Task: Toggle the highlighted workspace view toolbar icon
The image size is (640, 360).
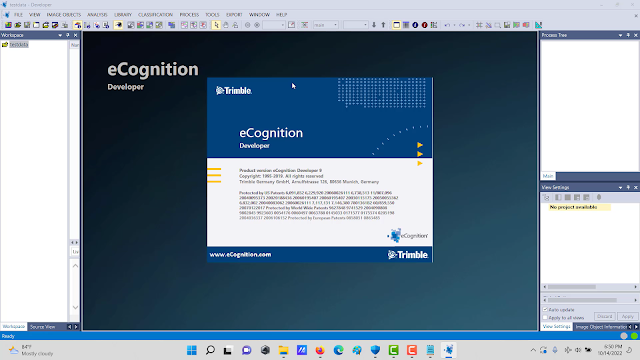Action: (78, 25)
